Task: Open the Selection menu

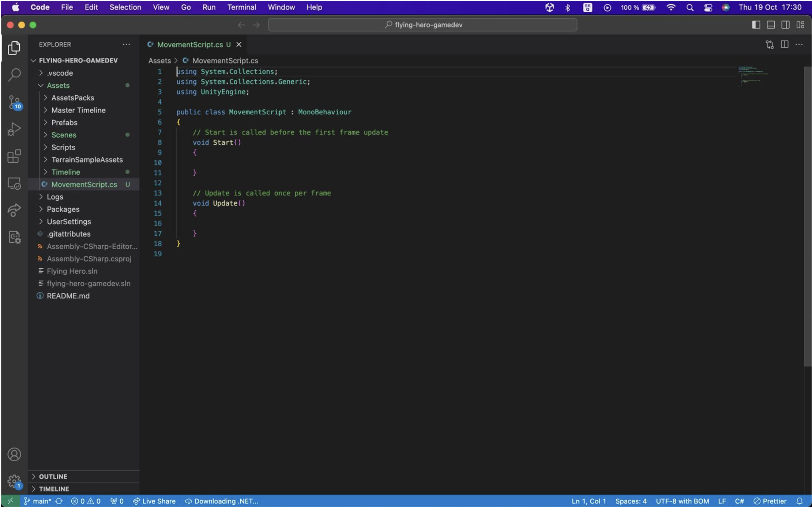Action: (125, 7)
